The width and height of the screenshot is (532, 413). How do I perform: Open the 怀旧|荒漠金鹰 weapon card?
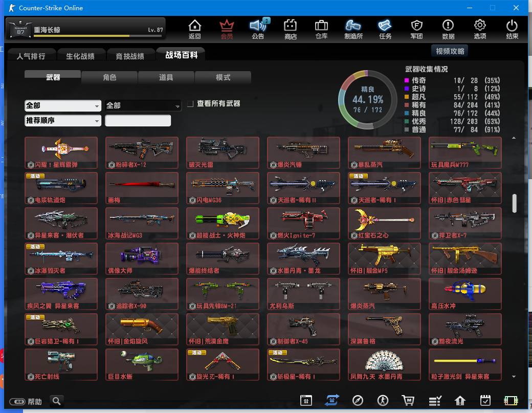[x=223, y=329]
